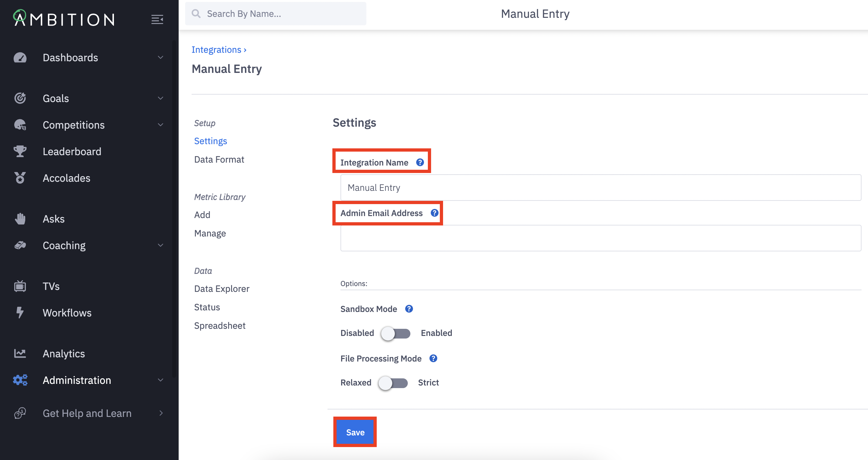
Task: Expand the Administration section chevron
Action: pyautogui.click(x=161, y=380)
